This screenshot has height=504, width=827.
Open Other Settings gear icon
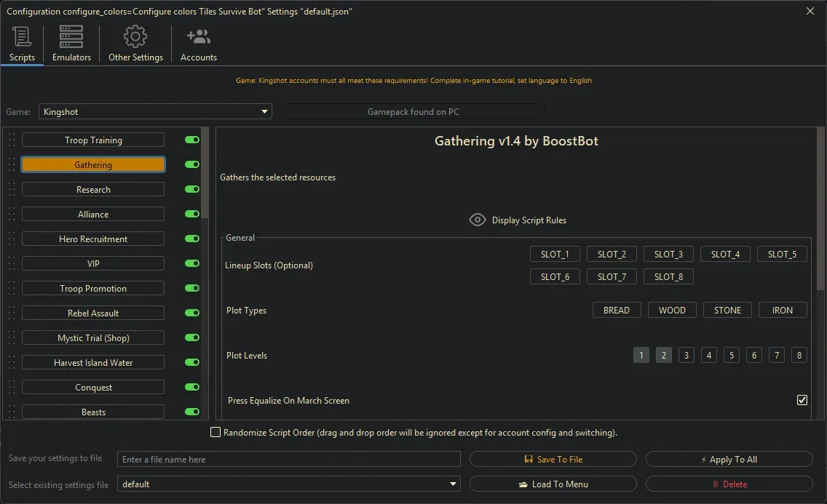tap(135, 36)
